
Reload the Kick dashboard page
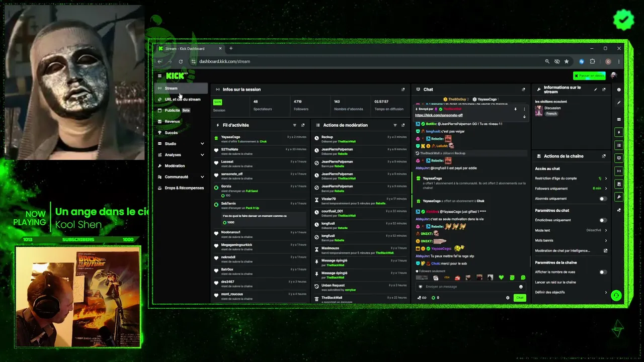[x=181, y=61]
